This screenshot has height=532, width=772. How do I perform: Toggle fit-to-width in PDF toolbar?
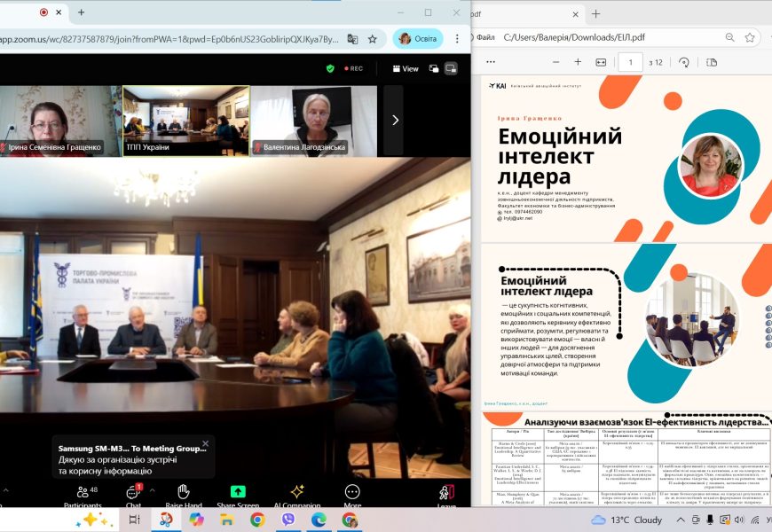click(x=601, y=62)
